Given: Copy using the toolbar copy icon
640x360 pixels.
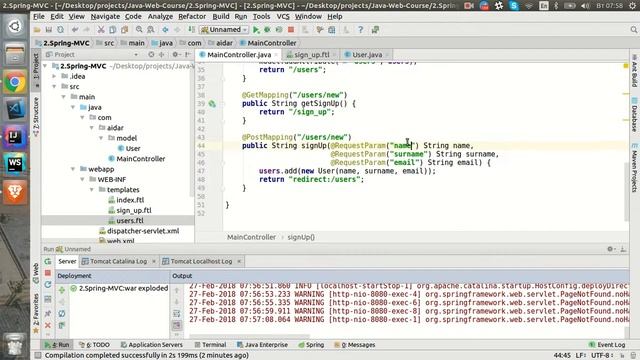Looking at the screenshot, I should click(113, 30).
